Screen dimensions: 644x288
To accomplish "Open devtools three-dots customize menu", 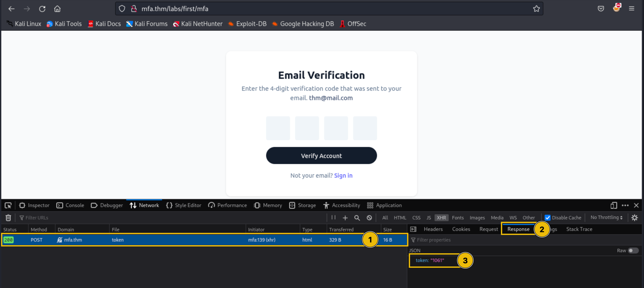I will click(625, 205).
